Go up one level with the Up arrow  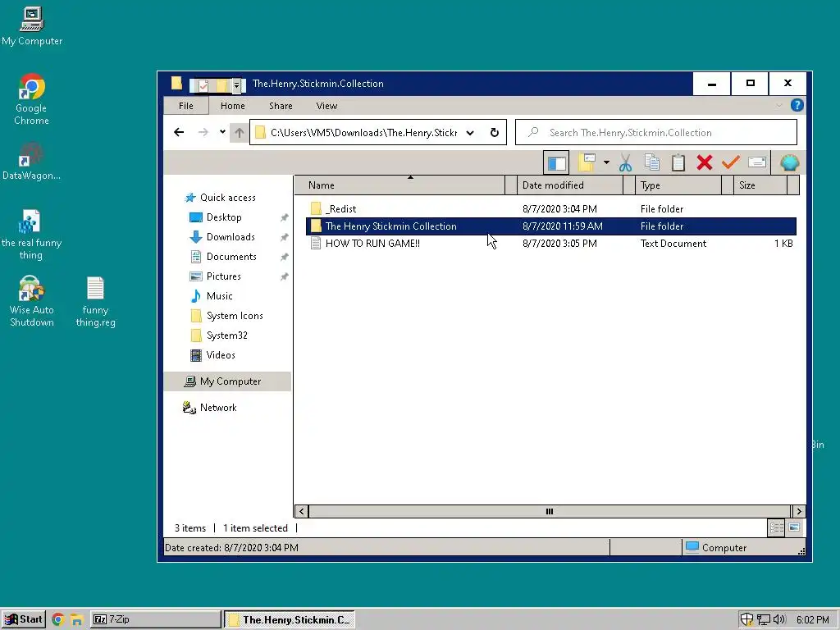[x=239, y=132]
